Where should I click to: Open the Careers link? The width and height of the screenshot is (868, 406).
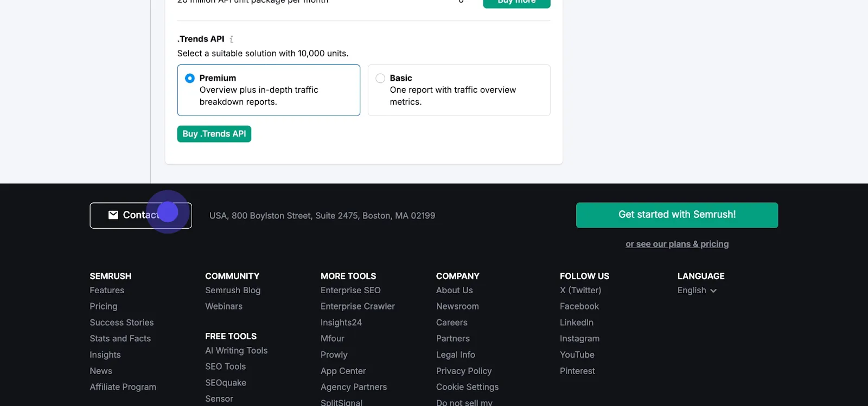click(x=452, y=323)
